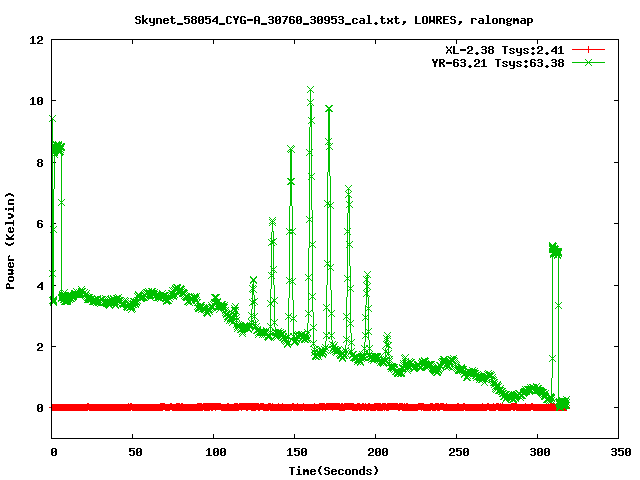The width and height of the screenshot is (640, 480).
Task: Click the x-axis tick label 200
Action: point(378,452)
